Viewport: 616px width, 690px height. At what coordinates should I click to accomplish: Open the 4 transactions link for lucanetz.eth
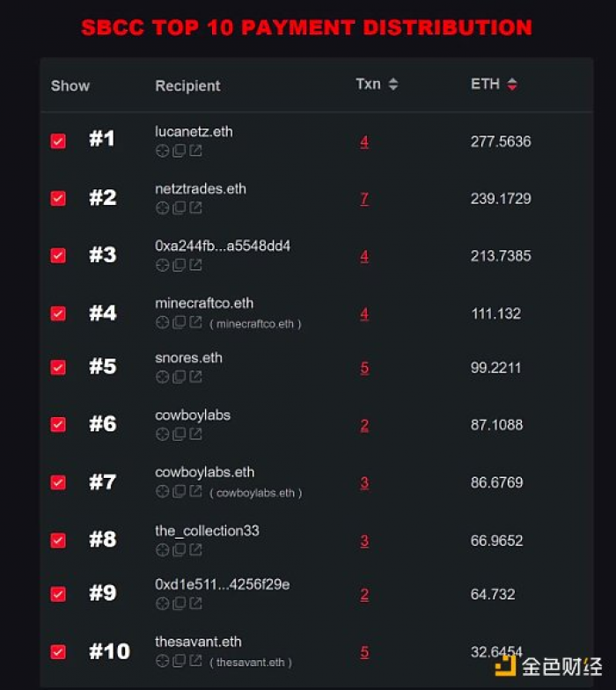point(364,142)
